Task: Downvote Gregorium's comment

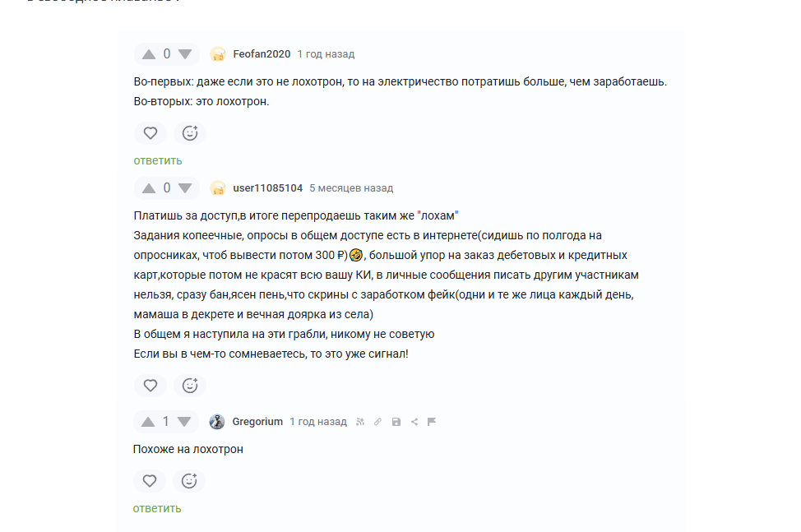Action: [184, 422]
